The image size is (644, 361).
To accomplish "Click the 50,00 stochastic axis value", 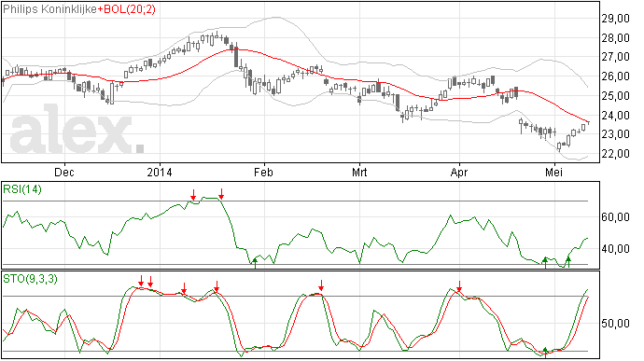I will coord(615,324).
